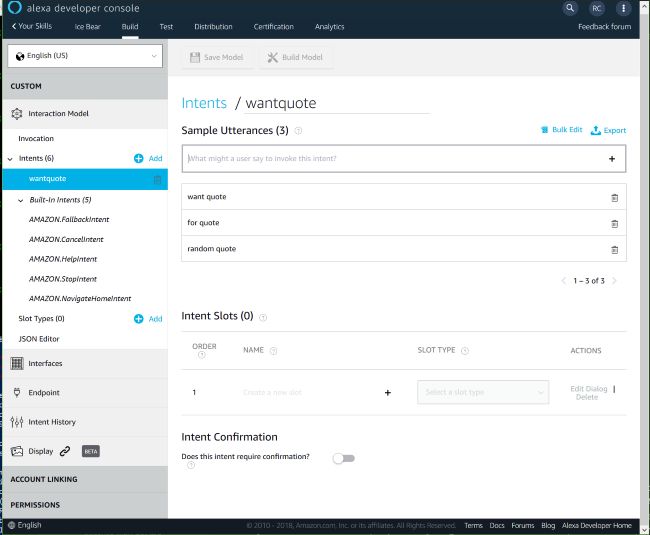Viewport: 650px width, 535px height.
Task: Click the intent confirmation help icon
Action: [x=191, y=465]
